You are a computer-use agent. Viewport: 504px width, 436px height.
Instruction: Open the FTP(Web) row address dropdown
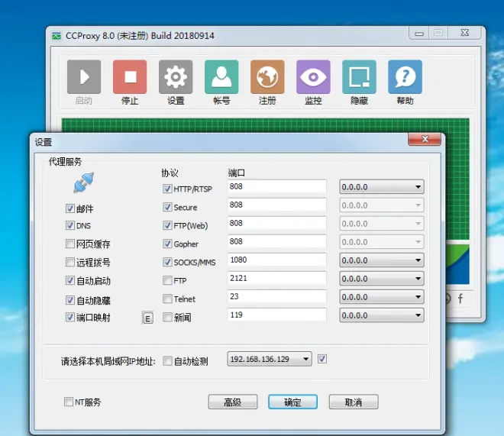point(382,224)
